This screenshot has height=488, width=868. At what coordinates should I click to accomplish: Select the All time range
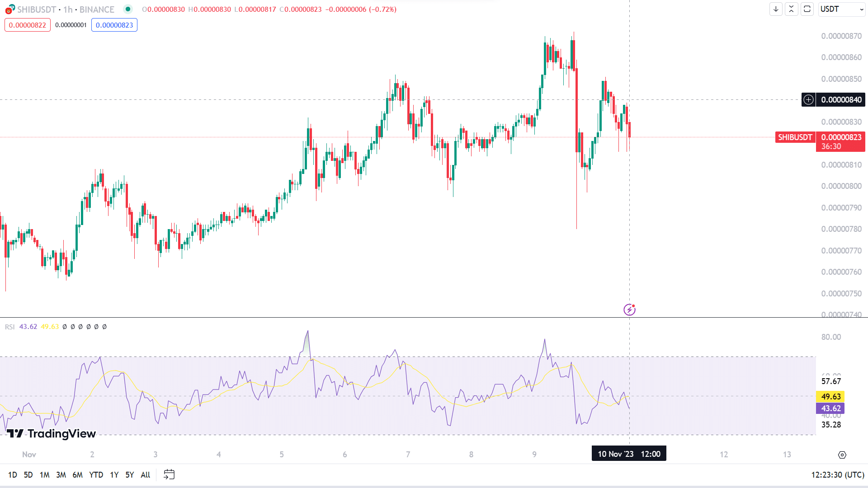[x=146, y=475]
